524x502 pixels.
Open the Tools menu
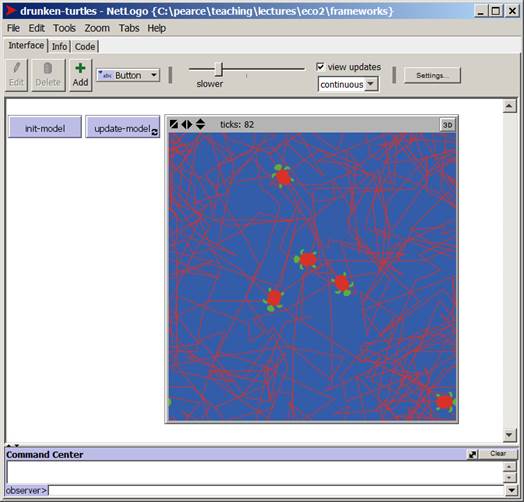[x=64, y=28]
